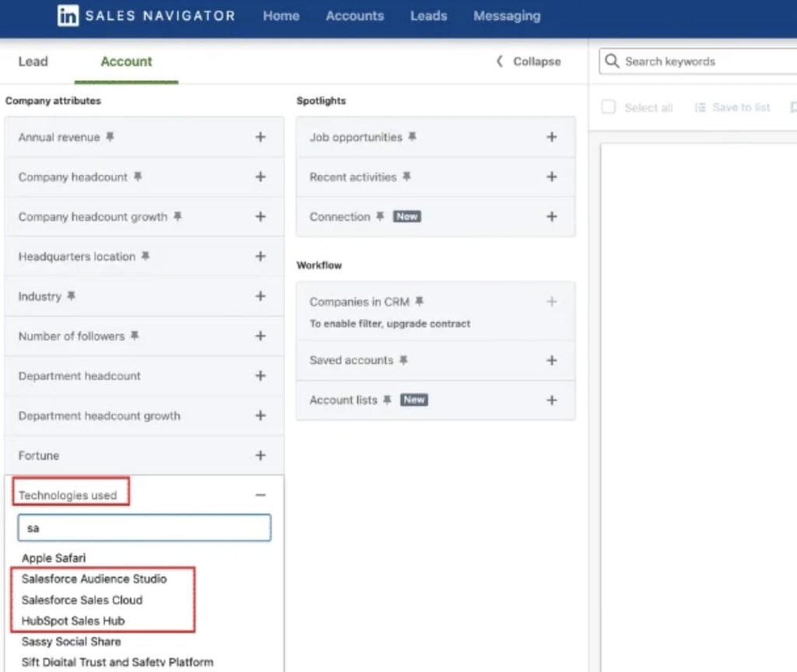Click pin icon beside Headquarters location
Image resolution: width=797 pixels, height=672 pixels.
click(x=146, y=256)
